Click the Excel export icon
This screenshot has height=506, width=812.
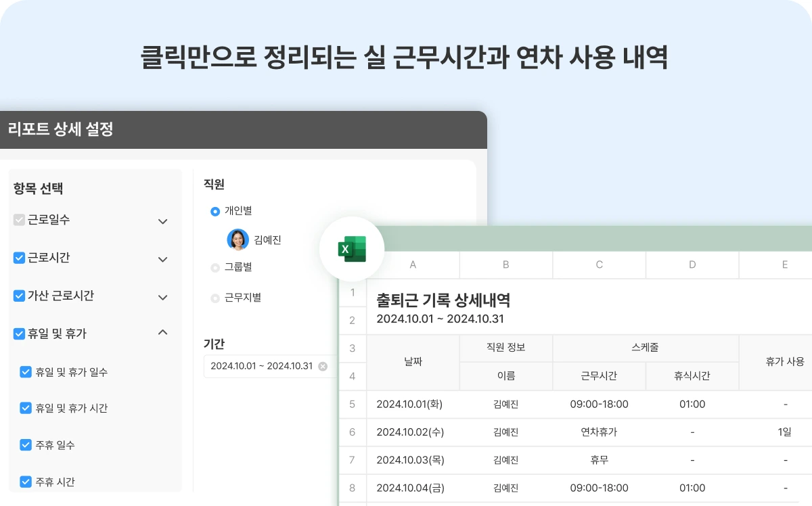coord(352,250)
